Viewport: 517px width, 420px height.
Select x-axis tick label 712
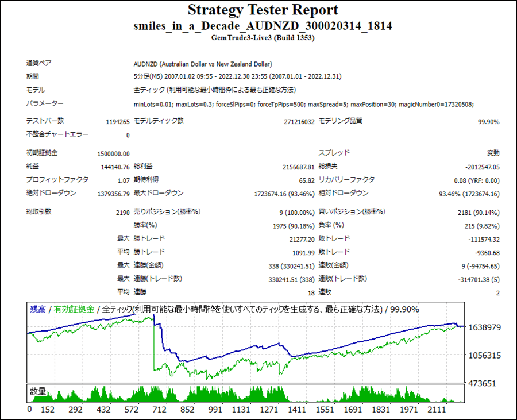(159, 410)
